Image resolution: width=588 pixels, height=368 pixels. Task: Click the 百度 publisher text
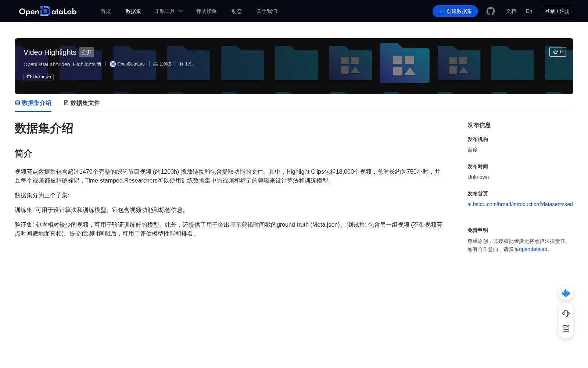[473, 150]
